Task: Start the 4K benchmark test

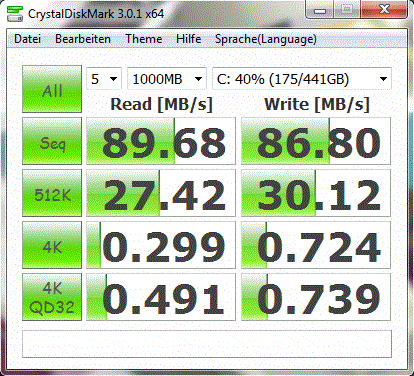Action: click(x=52, y=245)
